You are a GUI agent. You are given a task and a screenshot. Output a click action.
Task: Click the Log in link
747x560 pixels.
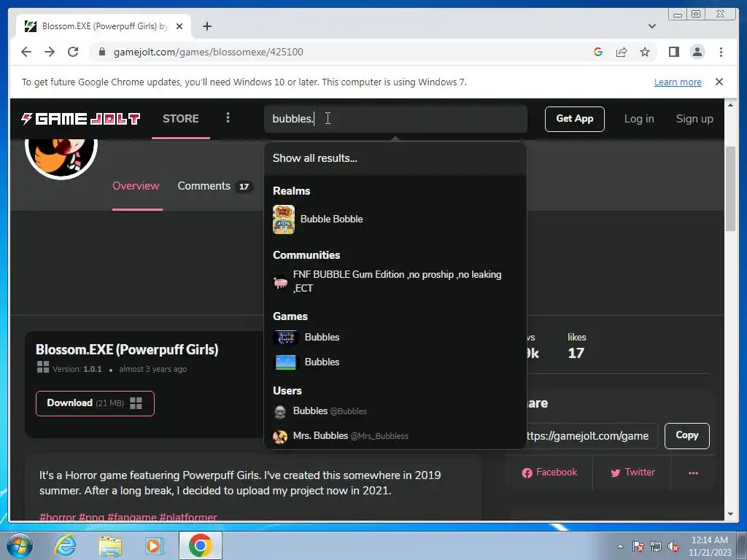[639, 119]
